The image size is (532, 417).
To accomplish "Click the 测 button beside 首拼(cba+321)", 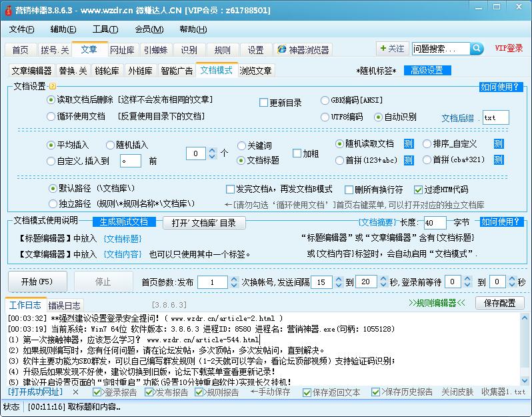I will click(x=498, y=160).
